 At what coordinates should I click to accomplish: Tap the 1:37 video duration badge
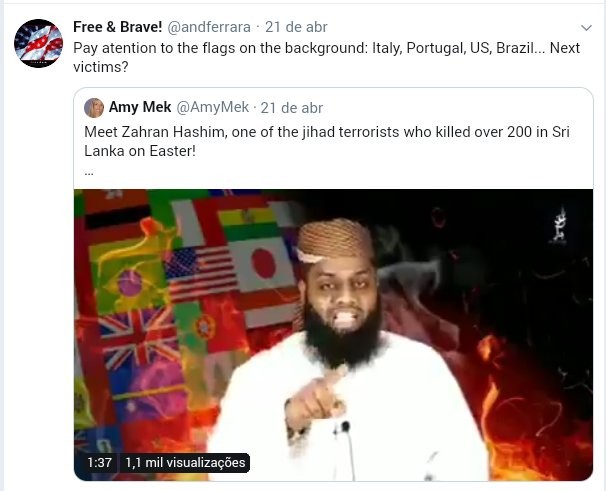(x=99, y=462)
